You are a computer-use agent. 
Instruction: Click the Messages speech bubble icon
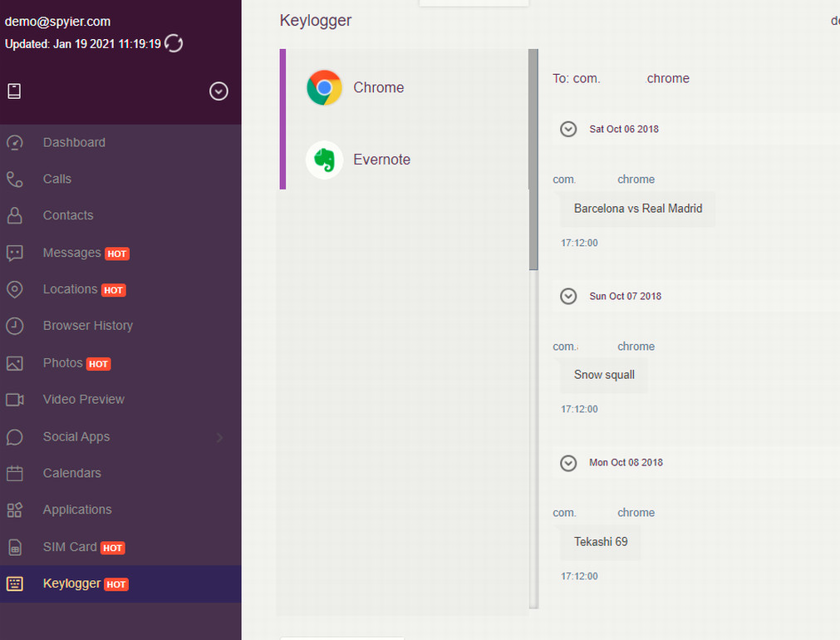tap(14, 253)
